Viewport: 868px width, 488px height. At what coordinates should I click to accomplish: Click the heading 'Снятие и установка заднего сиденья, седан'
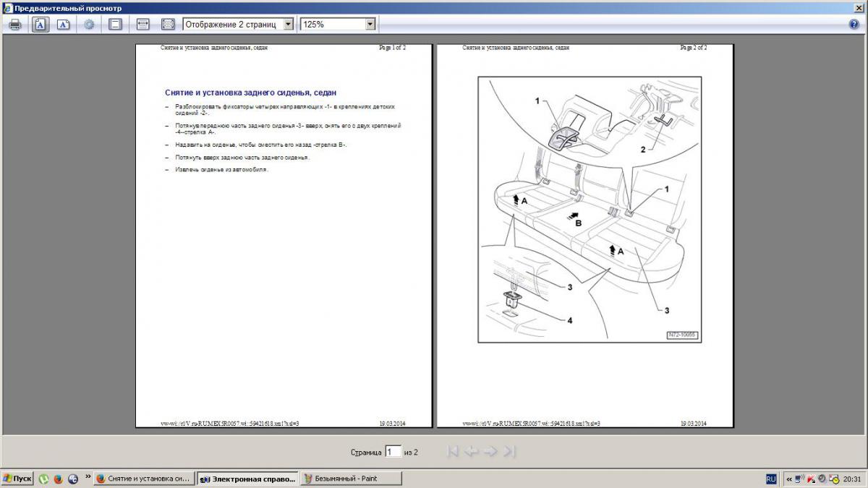[250, 93]
